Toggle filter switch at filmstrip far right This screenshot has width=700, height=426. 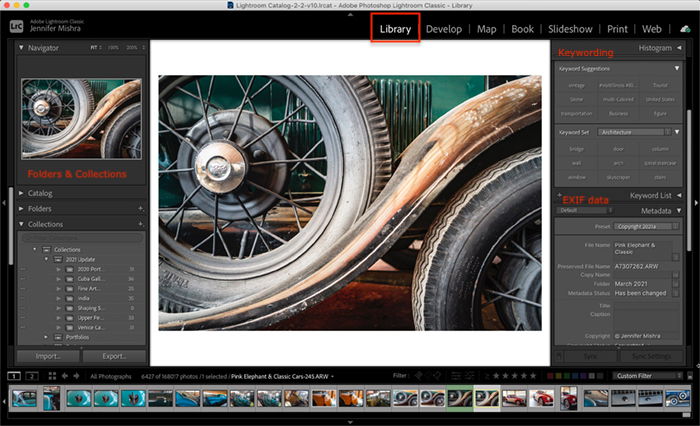click(691, 376)
